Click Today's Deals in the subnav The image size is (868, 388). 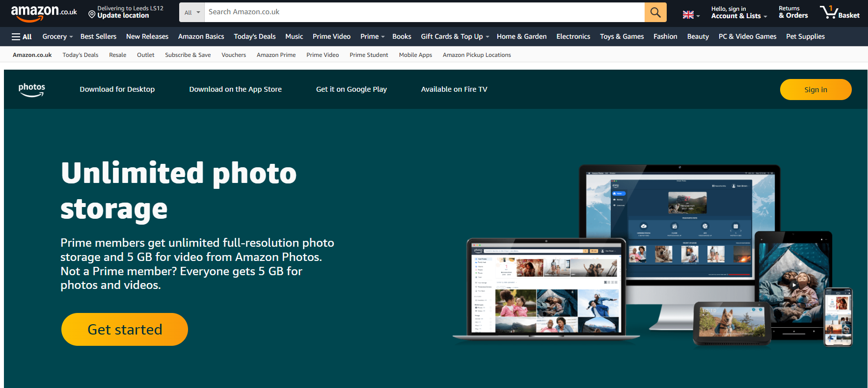click(x=81, y=55)
